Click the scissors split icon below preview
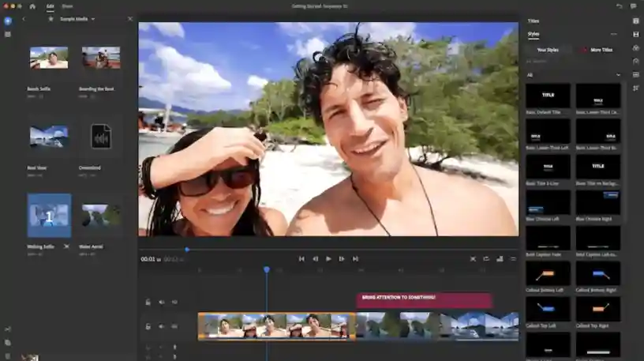 (473, 259)
